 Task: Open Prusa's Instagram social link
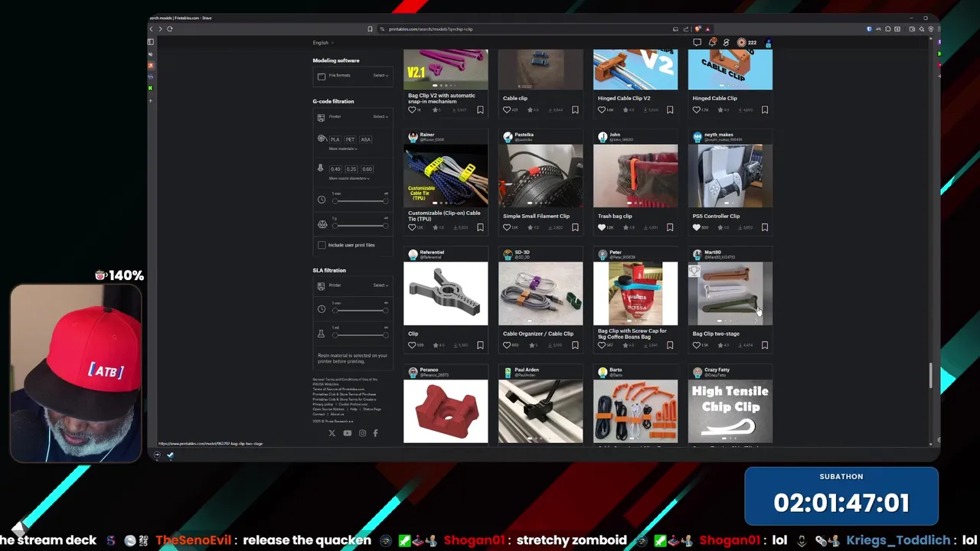[x=362, y=433]
